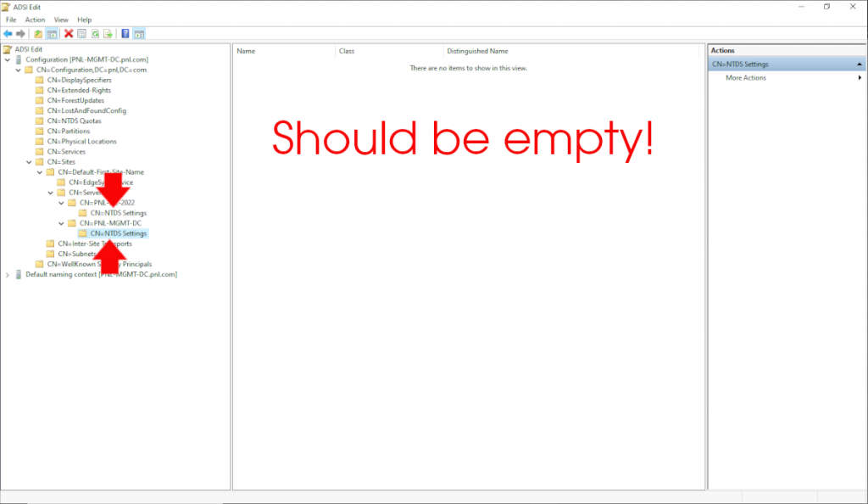Open the View menu
The image size is (868, 504).
(61, 20)
